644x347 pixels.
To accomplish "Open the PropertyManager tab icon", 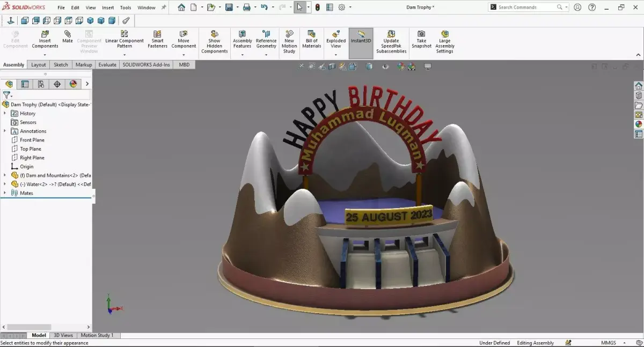I will [x=25, y=84].
